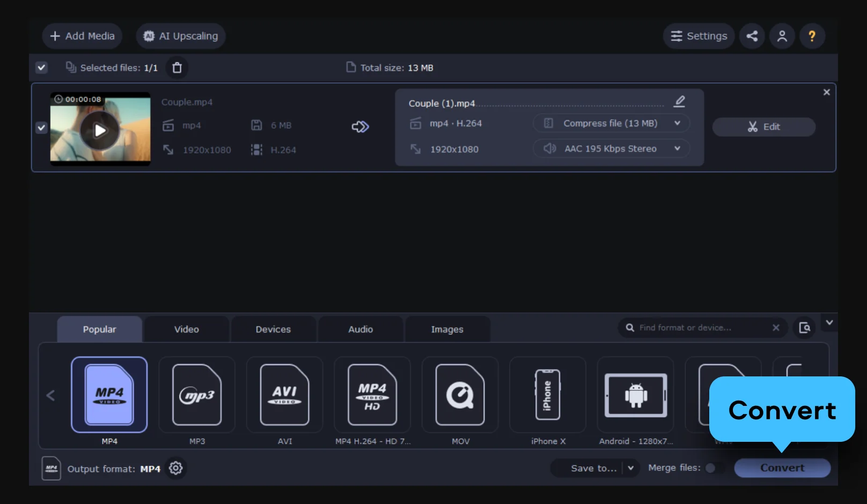
Task: Toggle the select all files checkbox
Action: 41,68
